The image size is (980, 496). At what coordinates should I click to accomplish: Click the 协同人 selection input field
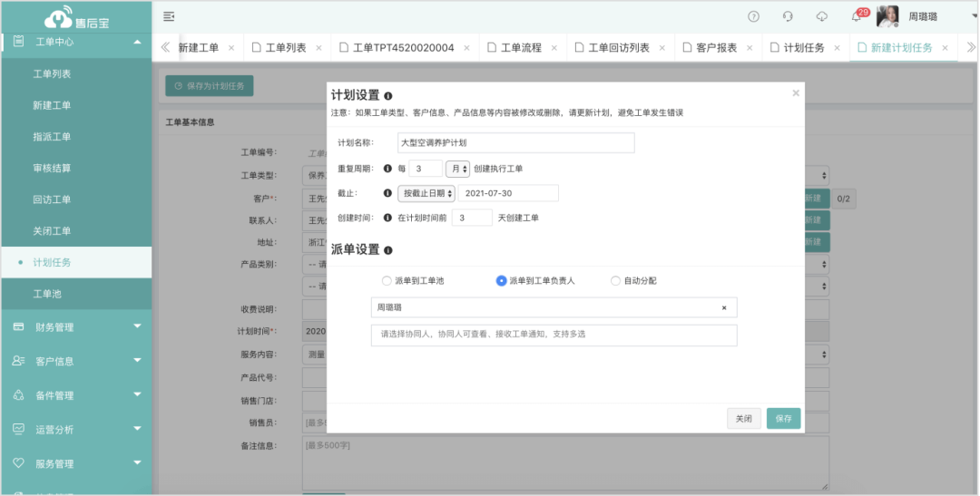tap(554, 335)
